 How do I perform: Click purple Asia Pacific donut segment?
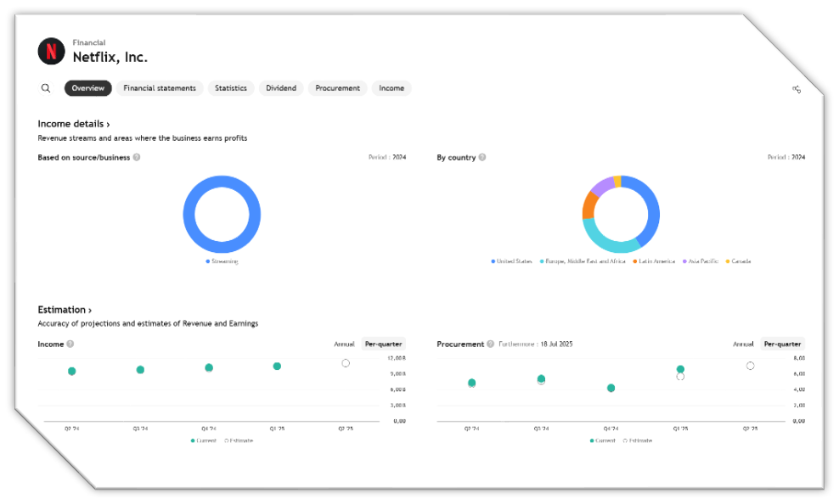coord(604,186)
